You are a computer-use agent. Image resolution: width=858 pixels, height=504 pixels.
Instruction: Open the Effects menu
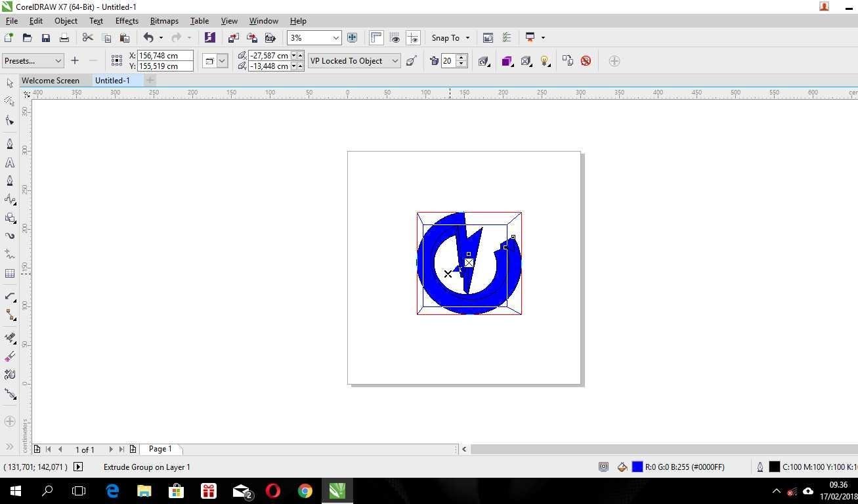[x=127, y=21]
